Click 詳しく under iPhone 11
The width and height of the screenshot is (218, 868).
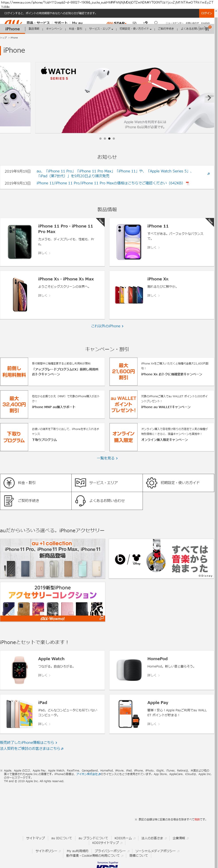(153, 247)
